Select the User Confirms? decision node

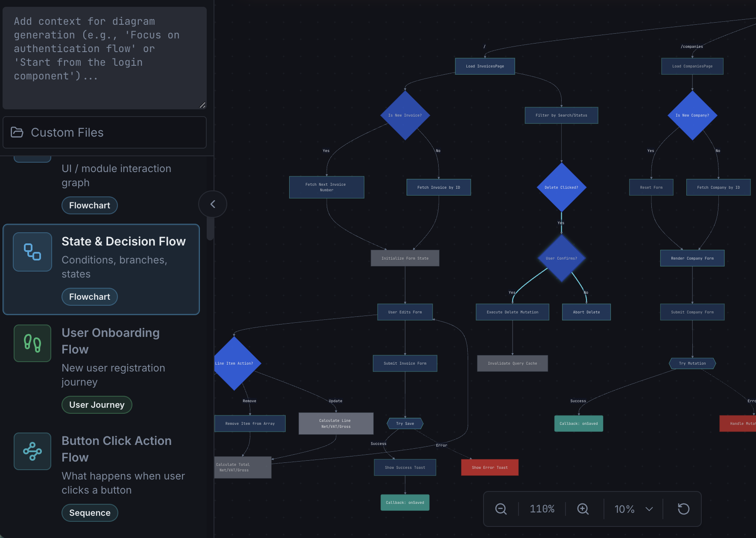click(x=561, y=258)
